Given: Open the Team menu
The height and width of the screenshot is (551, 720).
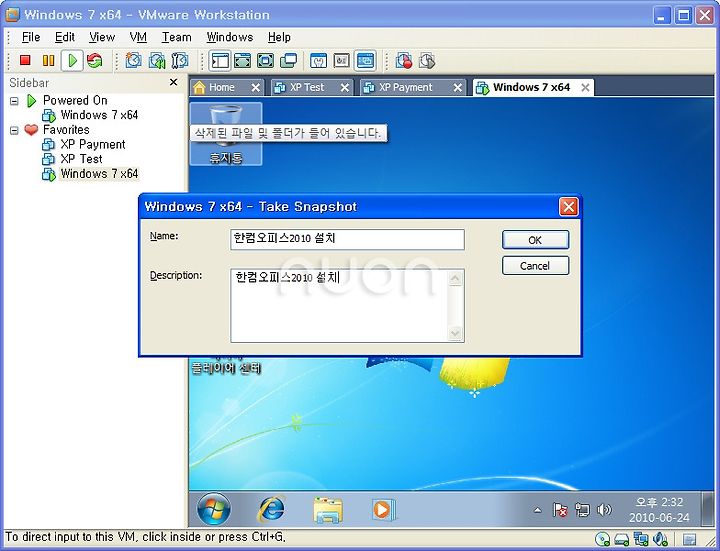Looking at the screenshot, I should (x=176, y=37).
